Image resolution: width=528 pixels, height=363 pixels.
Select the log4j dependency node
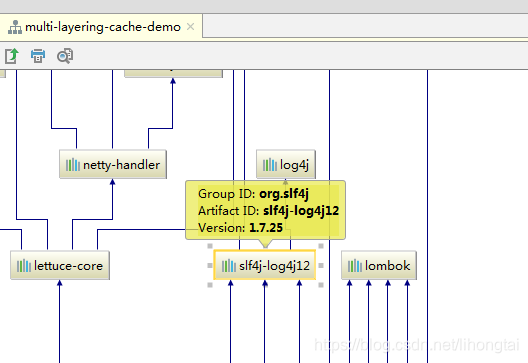click(x=286, y=164)
